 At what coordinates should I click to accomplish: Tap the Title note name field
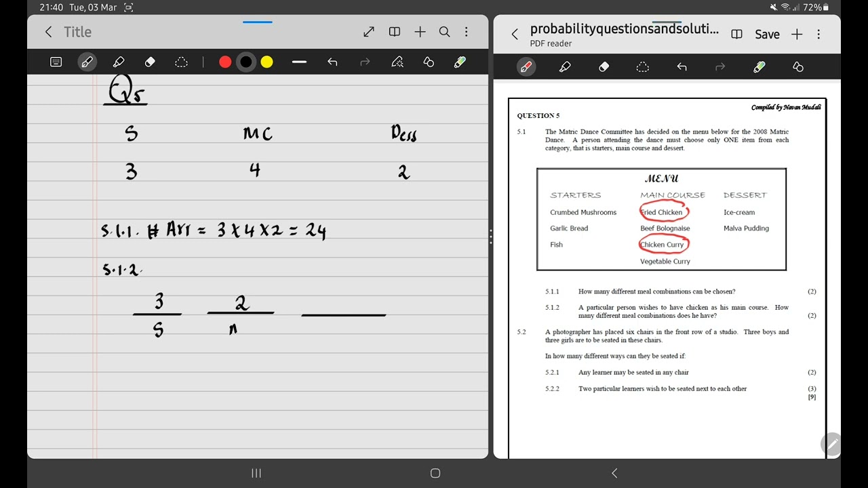[77, 32]
